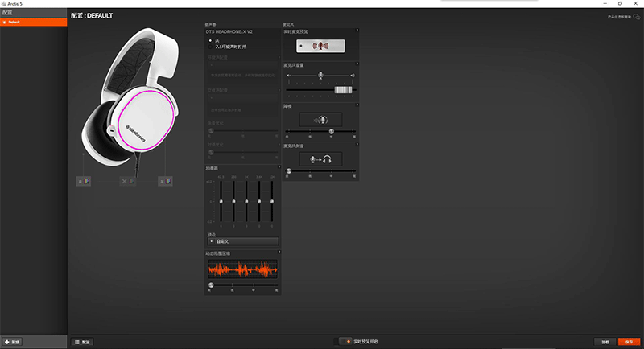Click the 降噪 noise reduction microphone icon

(320, 120)
